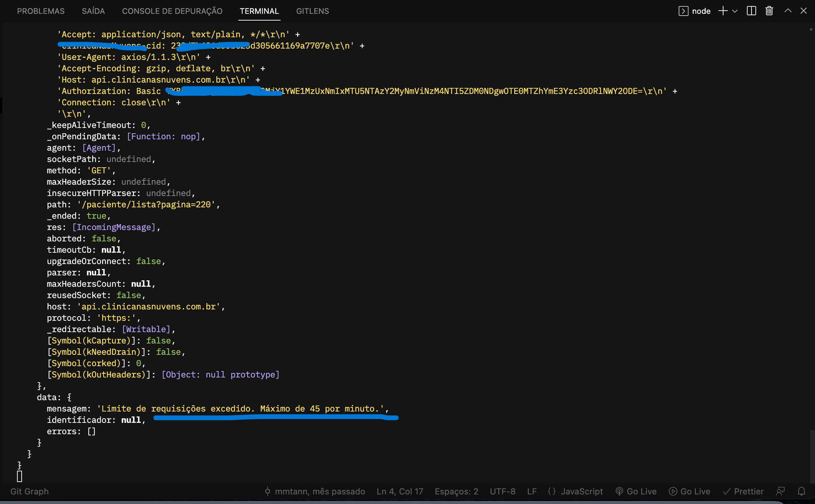The width and height of the screenshot is (815, 504).
Task: Start the first Go Live server
Action: 636,491
